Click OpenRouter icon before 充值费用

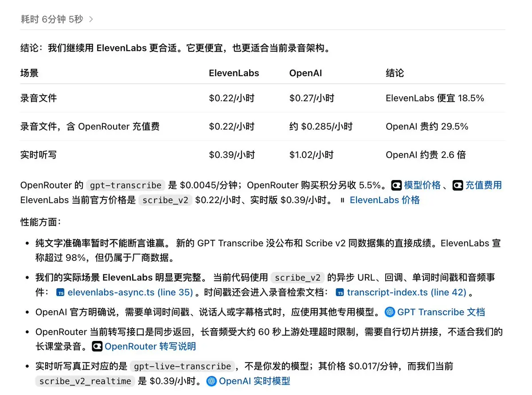pyautogui.click(x=458, y=185)
